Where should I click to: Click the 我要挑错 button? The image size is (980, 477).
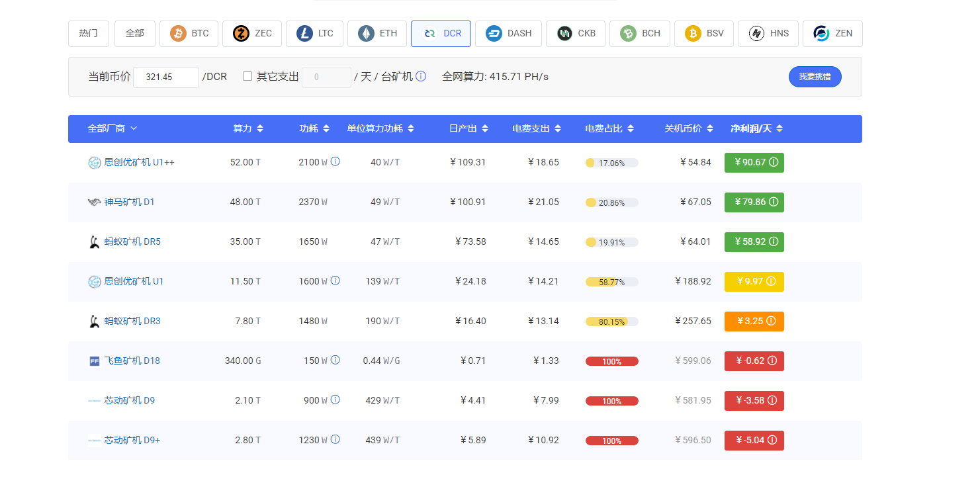point(815,77)
